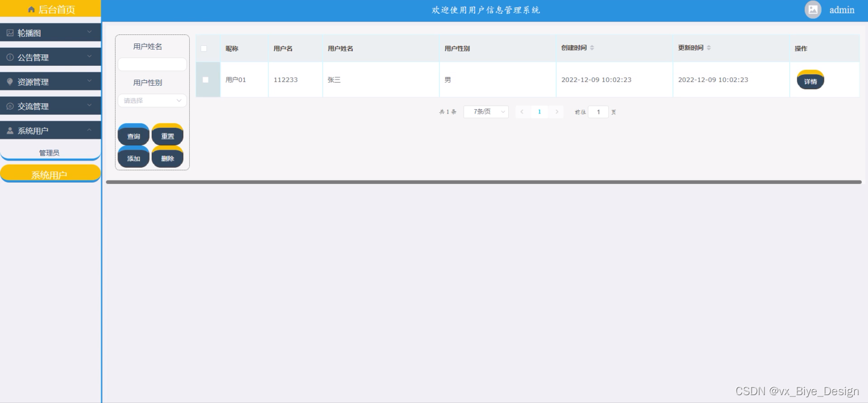Click the 系统用户 person icon in sidebar

click(x=10, y=130)
